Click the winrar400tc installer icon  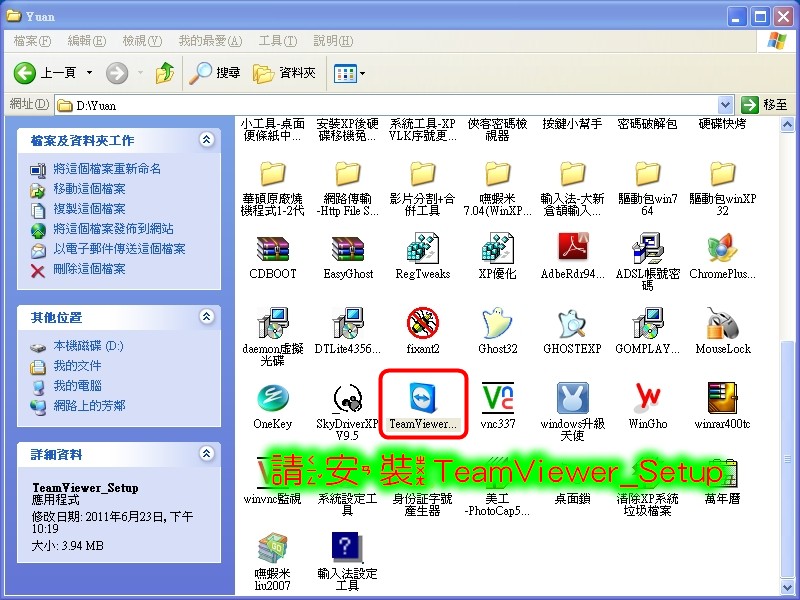pyautogui.click(x=722, y=397)
